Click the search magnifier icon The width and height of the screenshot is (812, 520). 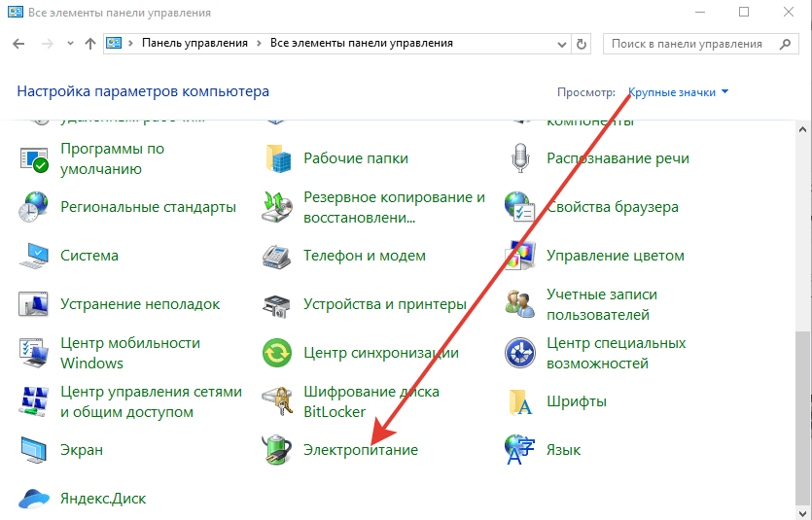[x=785, y=44]
